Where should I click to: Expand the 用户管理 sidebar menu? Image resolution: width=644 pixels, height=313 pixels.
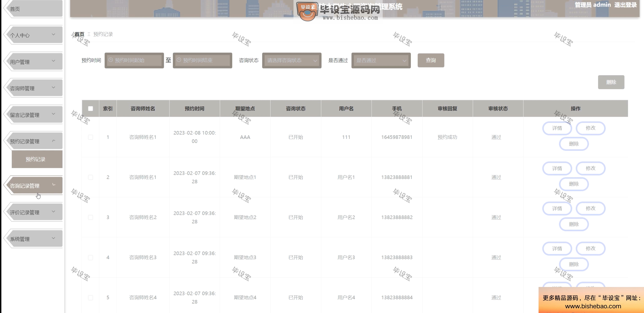click(34, 62)
